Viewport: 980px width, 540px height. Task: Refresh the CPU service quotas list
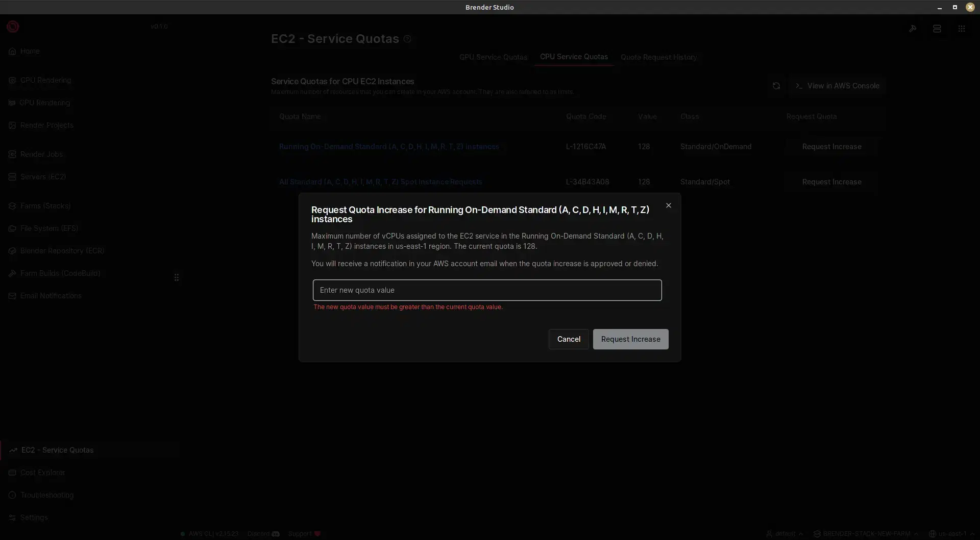point(776,86)
